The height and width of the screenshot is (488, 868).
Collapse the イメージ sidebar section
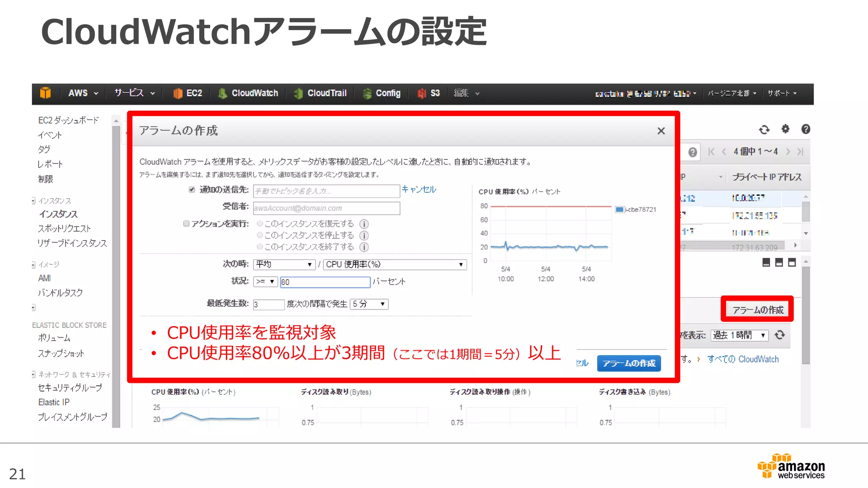pyautogui.click(x=33, y=265)
